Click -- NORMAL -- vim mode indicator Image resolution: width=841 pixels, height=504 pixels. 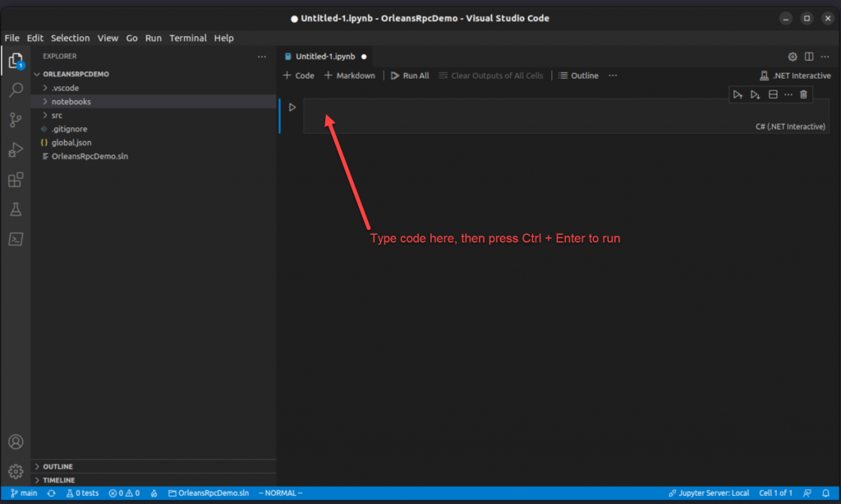click(x=281, y=493)
